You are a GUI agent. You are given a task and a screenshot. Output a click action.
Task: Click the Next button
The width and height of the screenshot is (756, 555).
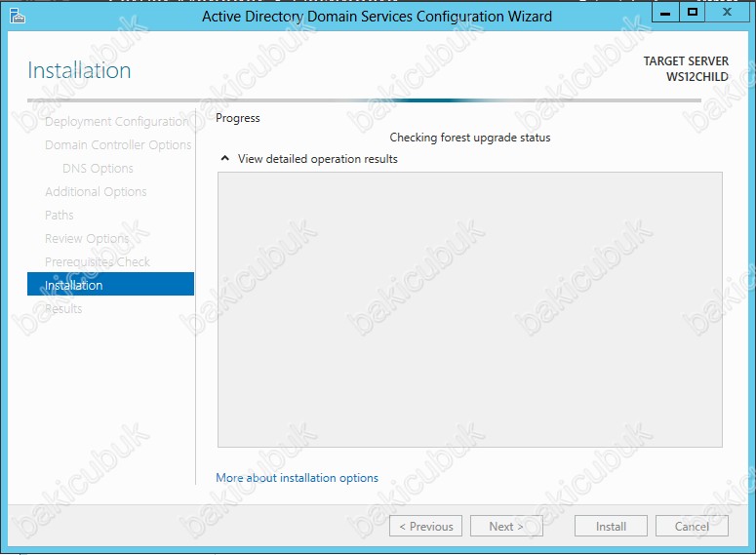[506, 526]
